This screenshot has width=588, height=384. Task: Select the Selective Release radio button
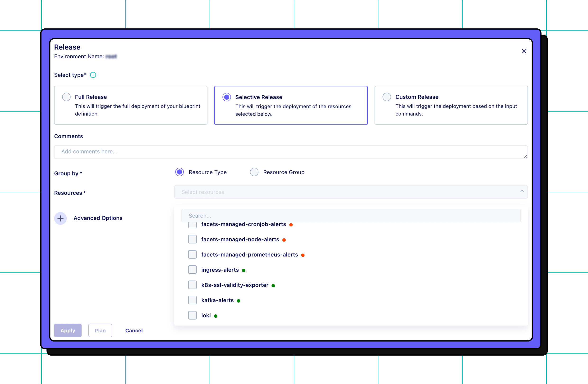pyautogui.click(x=227, y=97)
